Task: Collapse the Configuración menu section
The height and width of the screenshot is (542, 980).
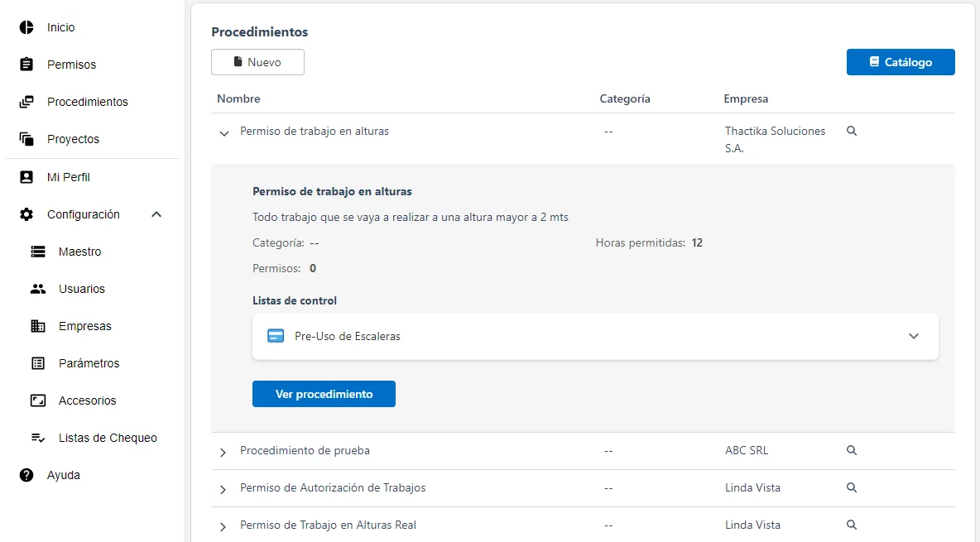Action: click(156, 214)
